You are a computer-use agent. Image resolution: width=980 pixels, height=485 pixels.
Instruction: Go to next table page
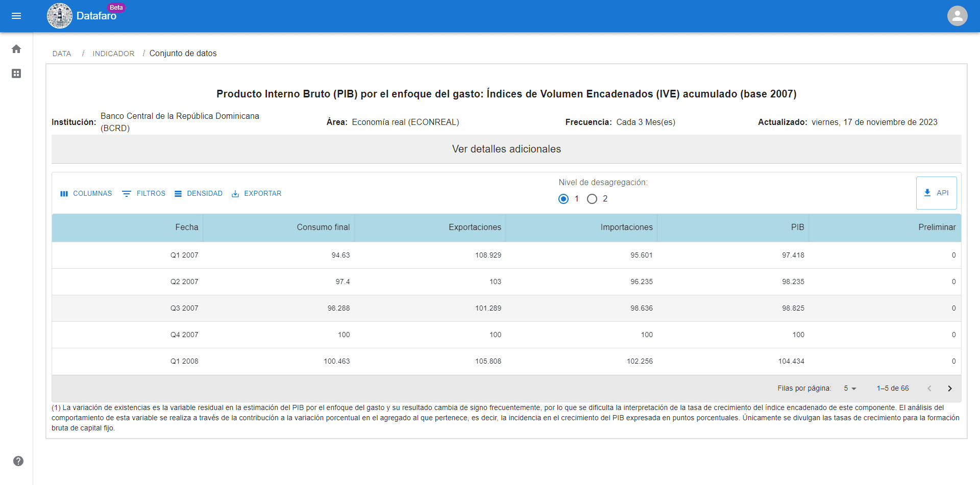[950, 389]
